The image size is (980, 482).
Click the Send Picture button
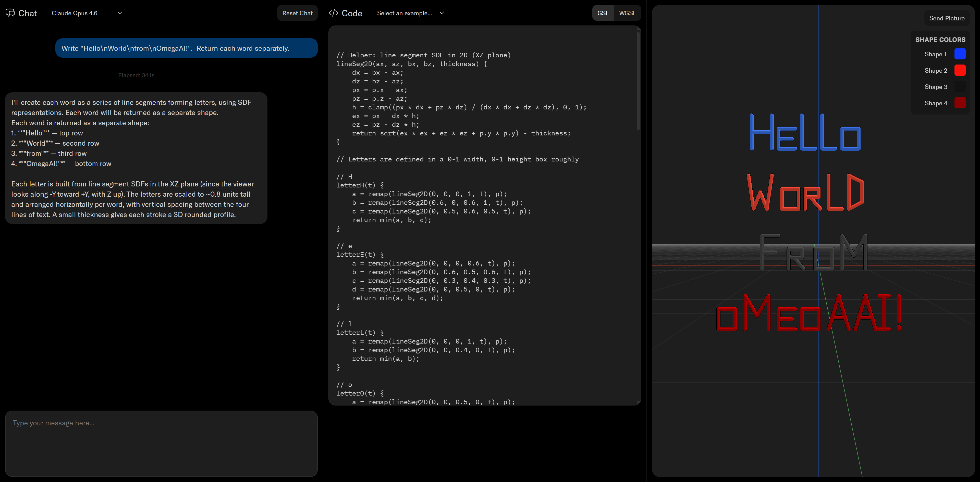[947, 18]
